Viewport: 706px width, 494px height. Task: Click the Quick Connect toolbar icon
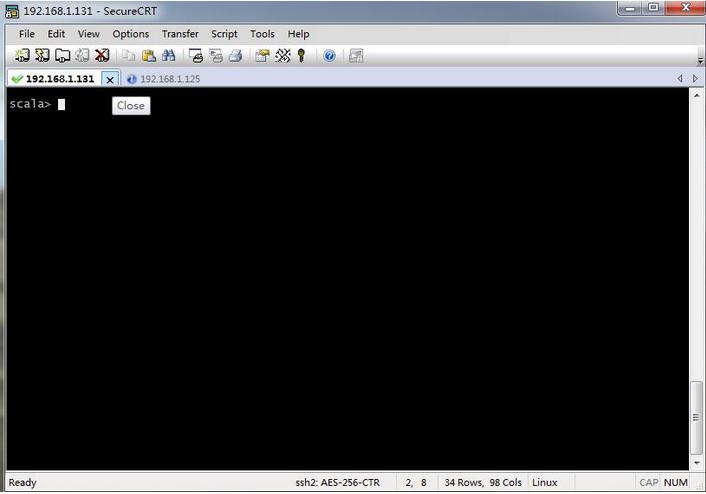[42, 55]
